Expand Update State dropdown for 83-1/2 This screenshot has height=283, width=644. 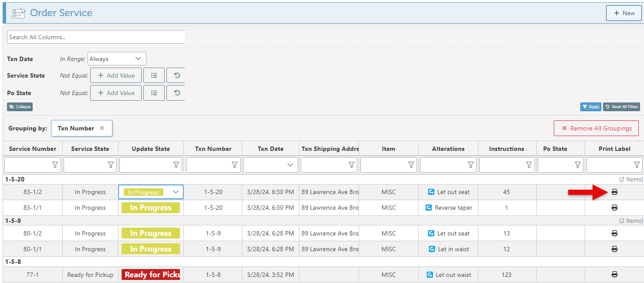click(176, 192)
